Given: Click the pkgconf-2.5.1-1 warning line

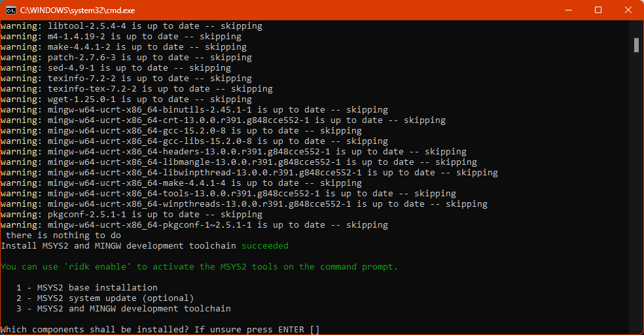Looking at the screenshot, I should (131, 215).
